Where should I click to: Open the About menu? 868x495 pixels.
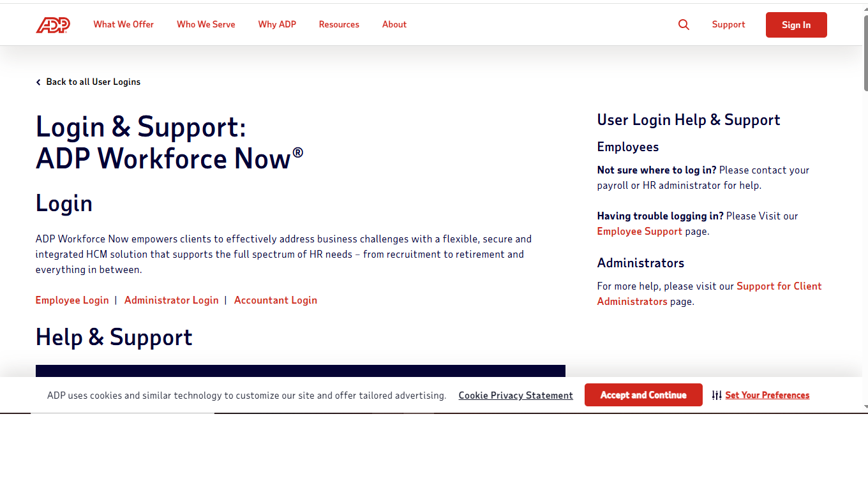pyautogui.click(x=394, y=24)
